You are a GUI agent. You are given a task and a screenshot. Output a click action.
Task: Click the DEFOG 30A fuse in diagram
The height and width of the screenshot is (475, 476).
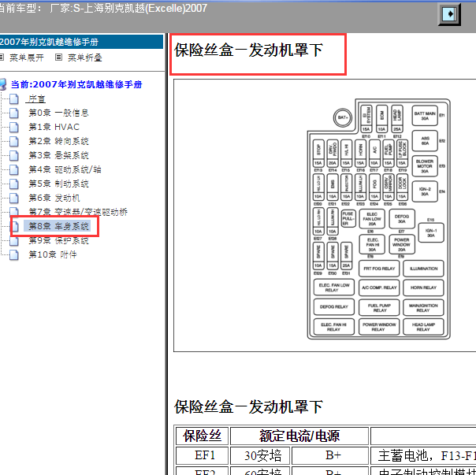[x=402, y=219]
